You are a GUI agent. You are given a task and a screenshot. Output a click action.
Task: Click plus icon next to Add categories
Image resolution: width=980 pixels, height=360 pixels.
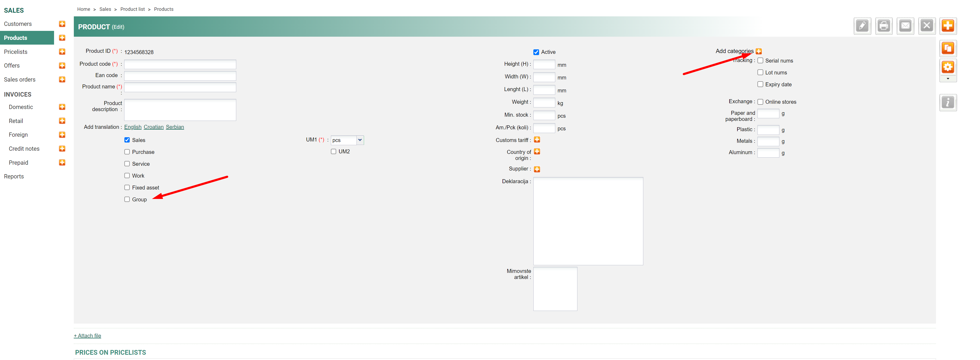point(759,51)
